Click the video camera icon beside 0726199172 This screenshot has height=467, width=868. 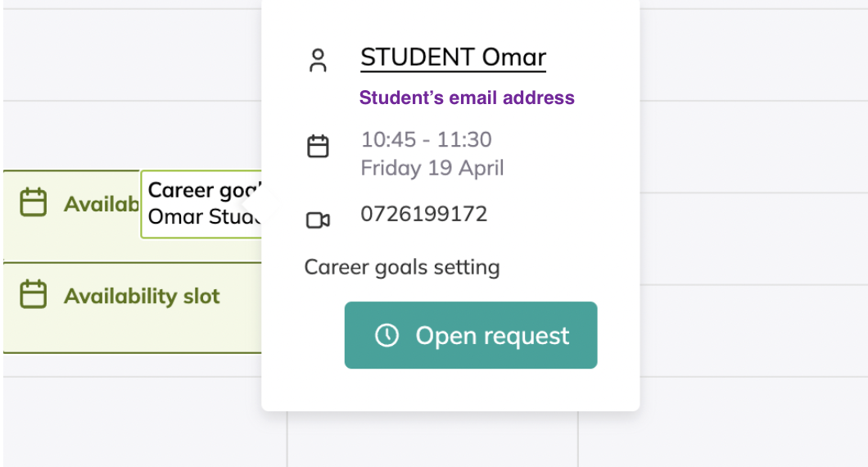318,220
